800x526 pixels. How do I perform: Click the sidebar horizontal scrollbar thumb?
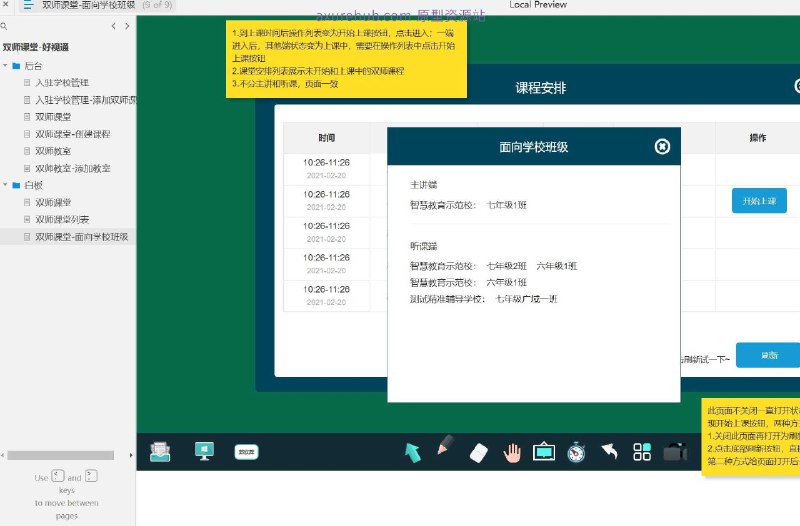[60, 455]
